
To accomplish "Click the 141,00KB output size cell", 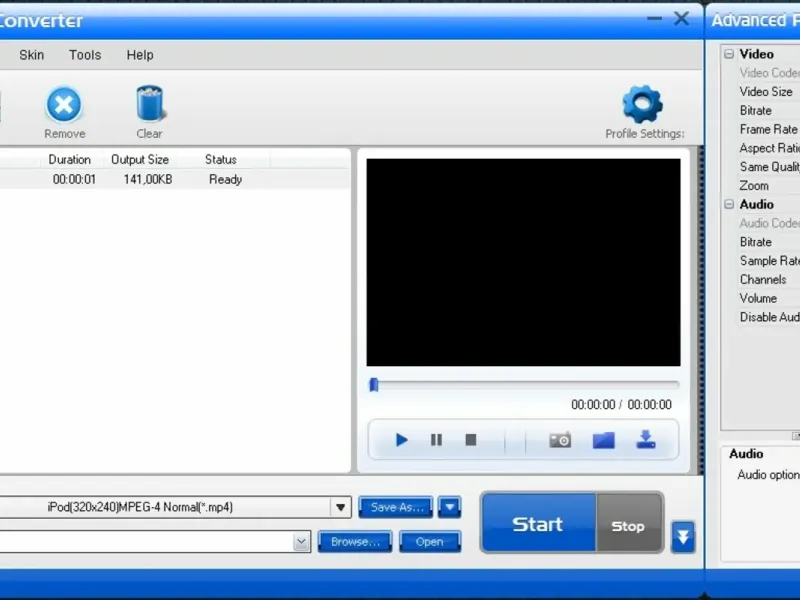I will [148, 180].
